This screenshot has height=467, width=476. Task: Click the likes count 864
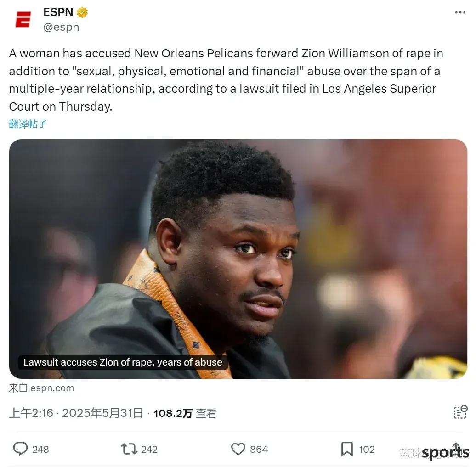point(259,450)
